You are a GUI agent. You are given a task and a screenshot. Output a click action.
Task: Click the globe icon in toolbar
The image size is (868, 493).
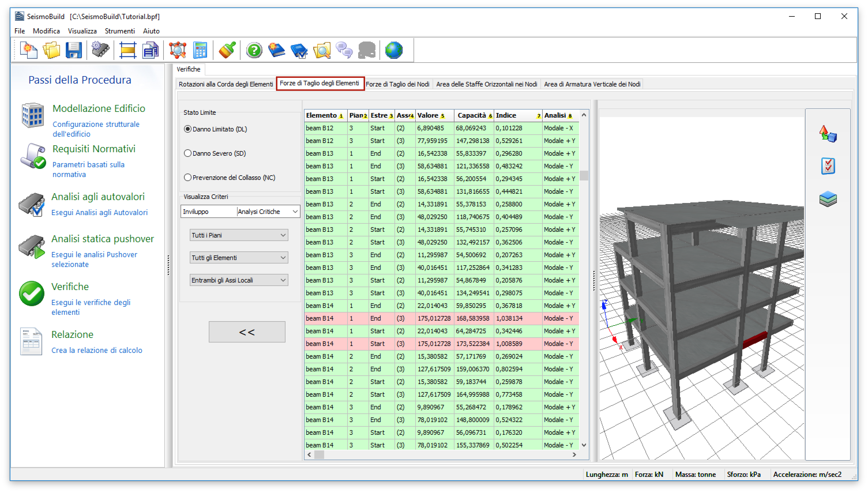tap(394, 50)
